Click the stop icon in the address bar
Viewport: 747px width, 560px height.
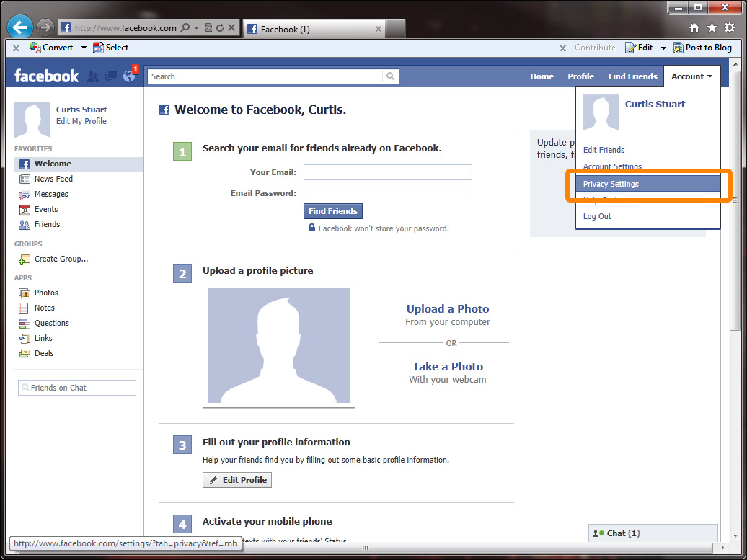point(231,27)
